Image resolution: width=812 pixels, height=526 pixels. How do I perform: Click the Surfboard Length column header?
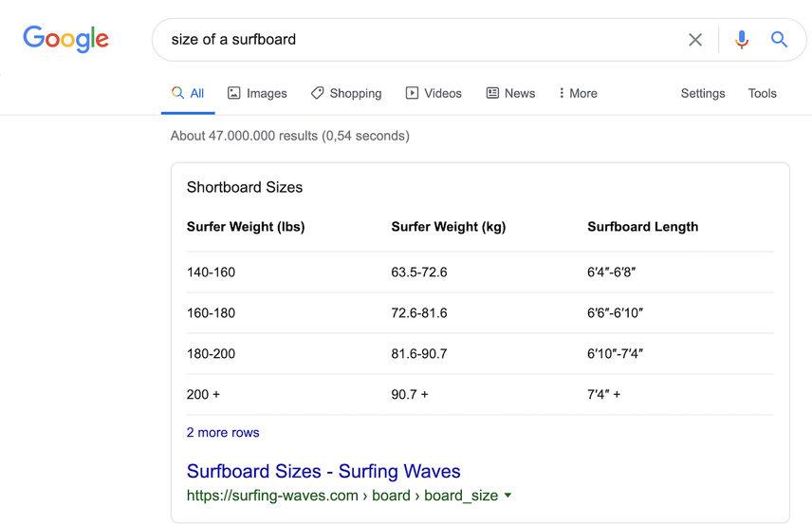coord(642,227)
